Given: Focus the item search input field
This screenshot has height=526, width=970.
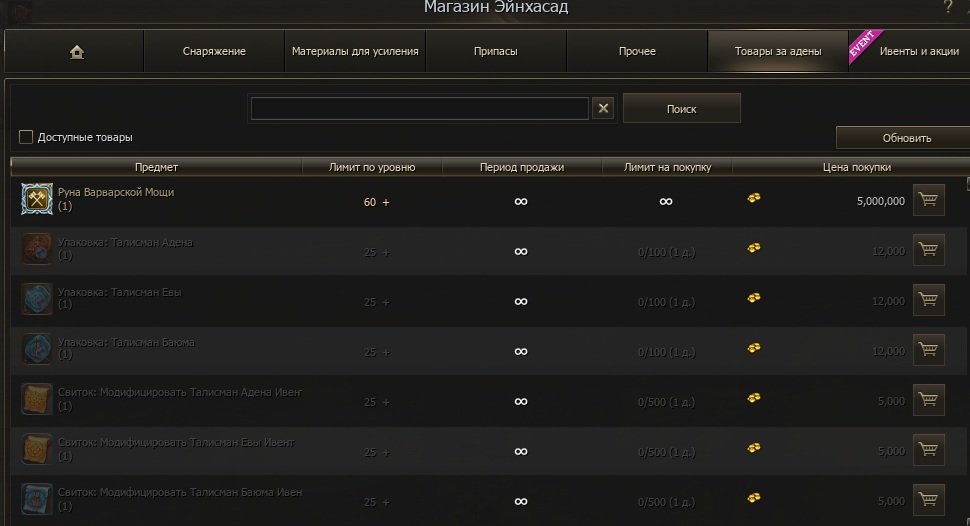Looking at the screenshot, I should point(419,109).
